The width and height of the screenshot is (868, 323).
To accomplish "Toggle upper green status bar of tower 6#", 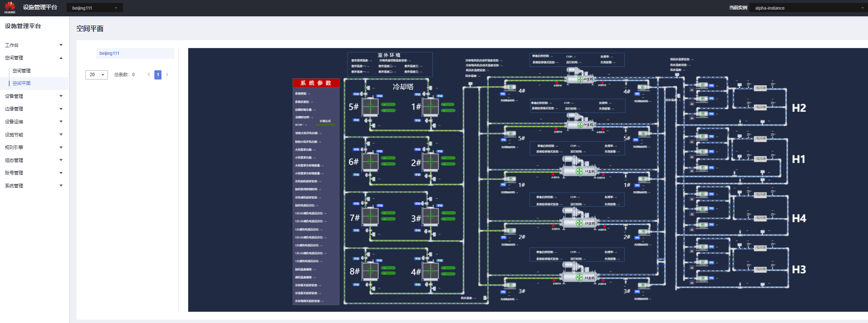I will (389, 158).
